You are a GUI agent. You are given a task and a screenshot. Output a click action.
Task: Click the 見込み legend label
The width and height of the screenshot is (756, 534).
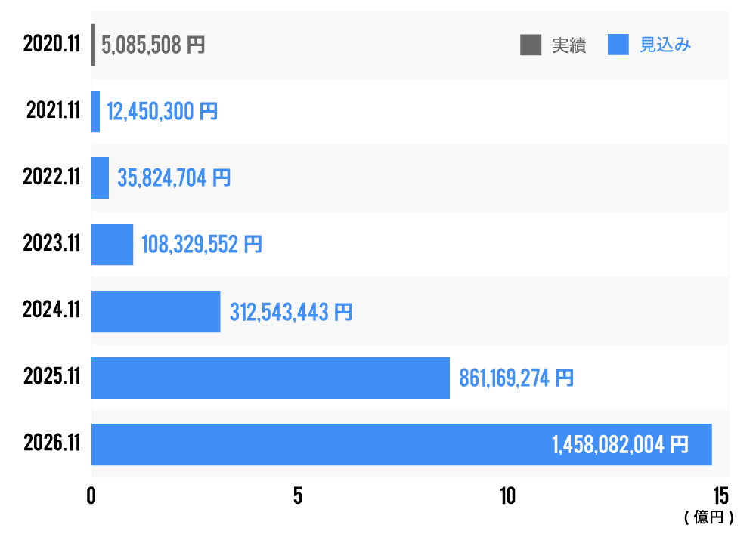665,45
